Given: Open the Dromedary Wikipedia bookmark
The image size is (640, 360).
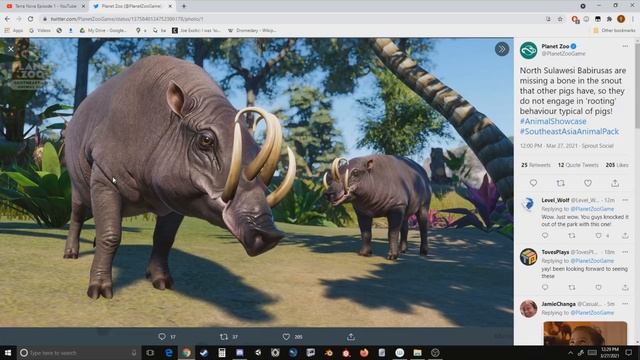Looking at the screenshot, I should pos(252,30).
